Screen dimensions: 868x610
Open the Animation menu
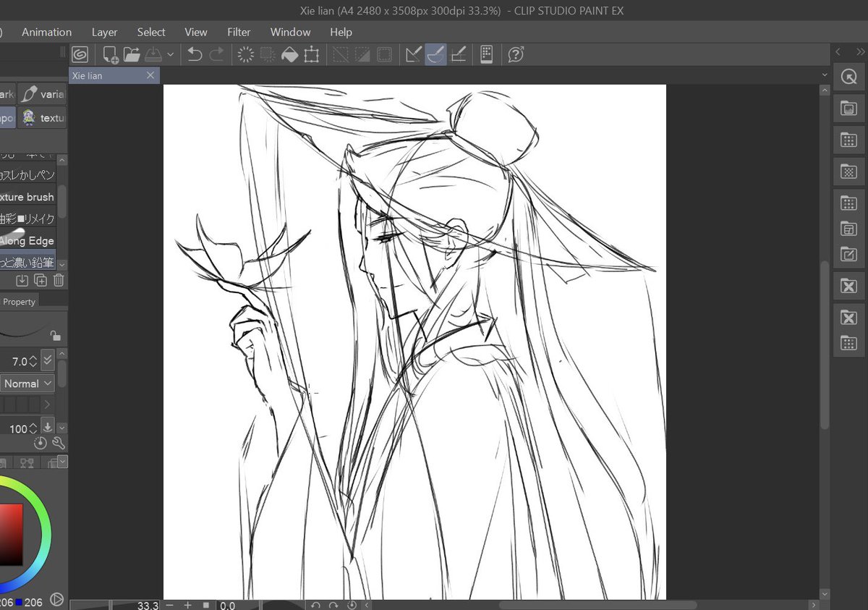coord(46,32)
